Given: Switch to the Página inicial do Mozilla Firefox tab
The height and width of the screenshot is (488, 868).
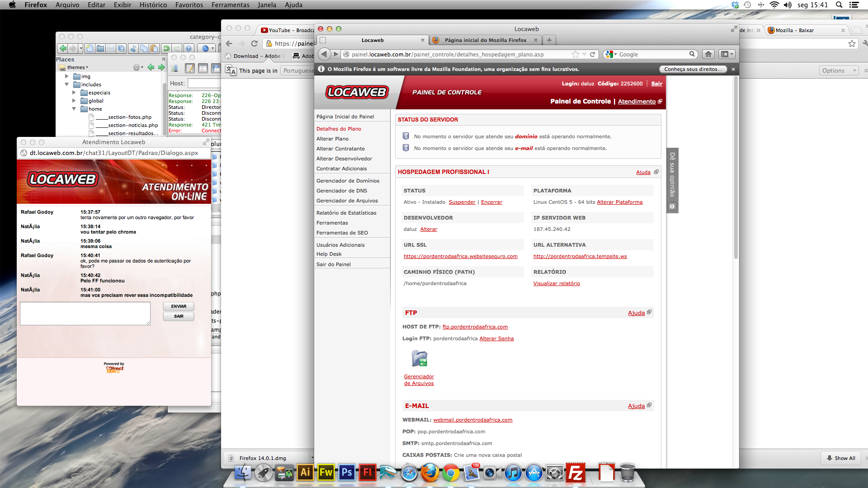Looking at the screenshot, I should tap(486, 40).
